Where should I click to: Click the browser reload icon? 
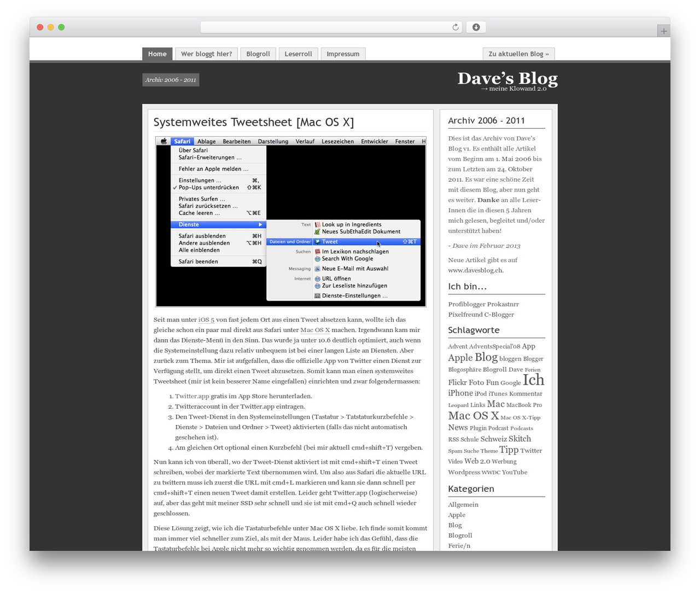click(456, 27)
